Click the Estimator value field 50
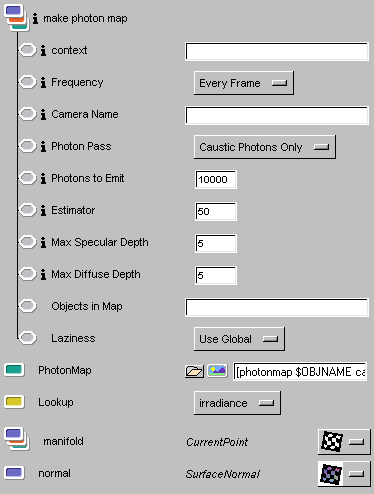Viewport: 374px width, 494px height. coord(216,212)
